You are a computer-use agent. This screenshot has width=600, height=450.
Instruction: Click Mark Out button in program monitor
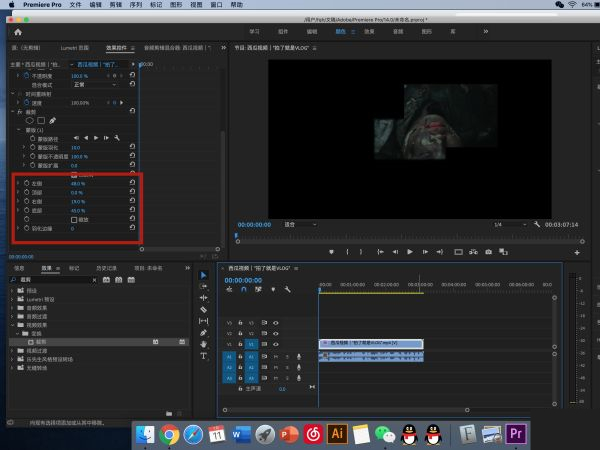361,252
